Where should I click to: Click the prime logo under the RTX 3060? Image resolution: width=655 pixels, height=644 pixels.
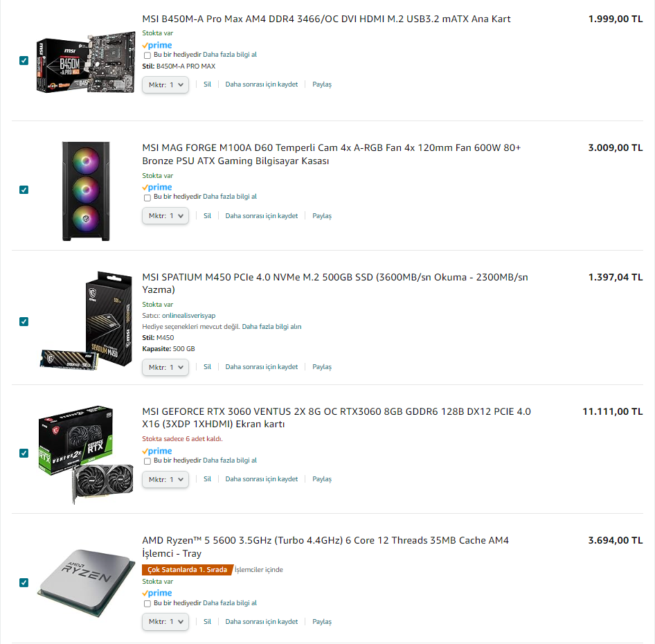tap(157, 451)
